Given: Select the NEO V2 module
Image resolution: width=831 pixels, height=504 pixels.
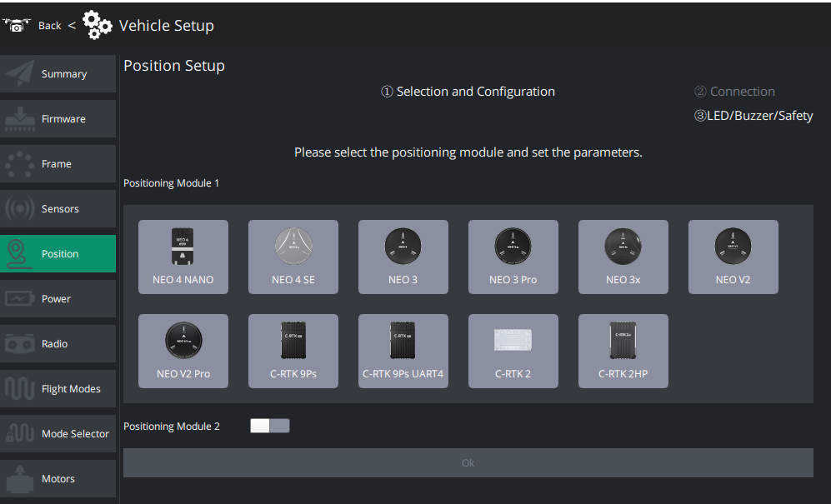Looking at the screenshot, I should pyautogui.click(x=733, y=257).
